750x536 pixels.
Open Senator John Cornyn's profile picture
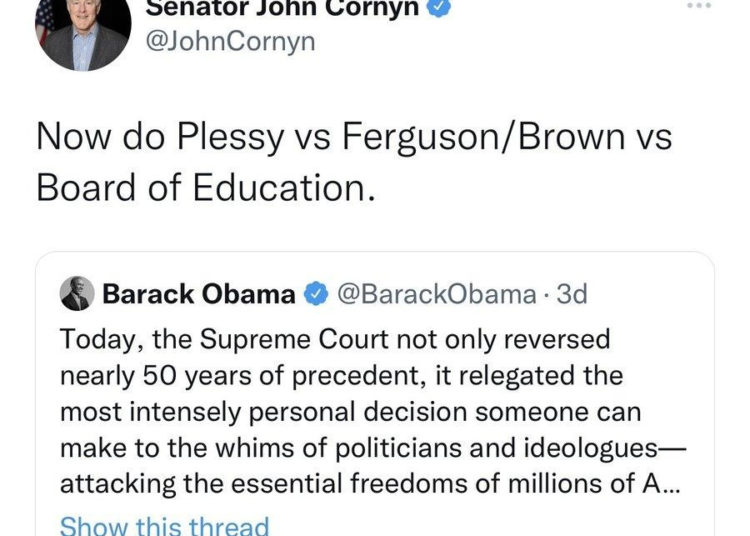pyautogui.click(x=83, y=29)
